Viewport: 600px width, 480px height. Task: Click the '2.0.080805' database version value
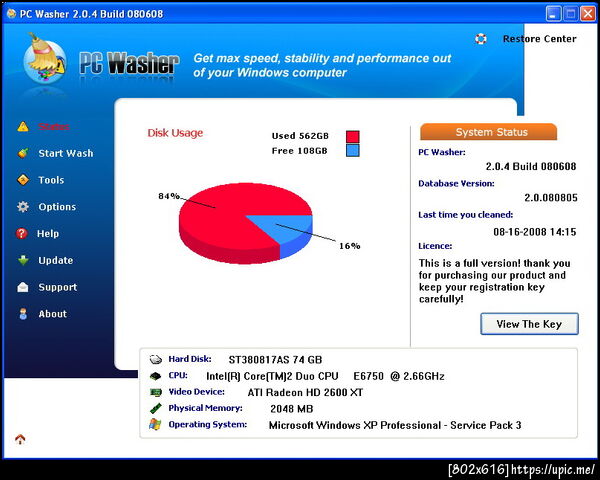(x=551, y=198)
